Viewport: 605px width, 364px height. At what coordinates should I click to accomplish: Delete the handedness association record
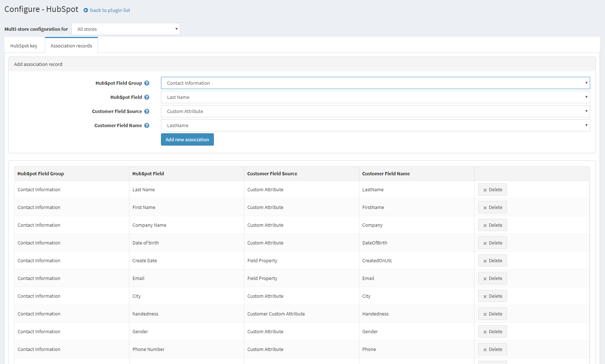click(492, 314)
